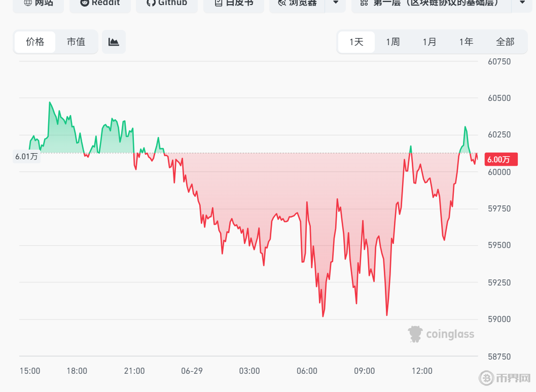The height and width of the screenshot is (392, 536).
Task: Toggle the area chart type icon
Action: pyautogui.click(x=114, y=42)
